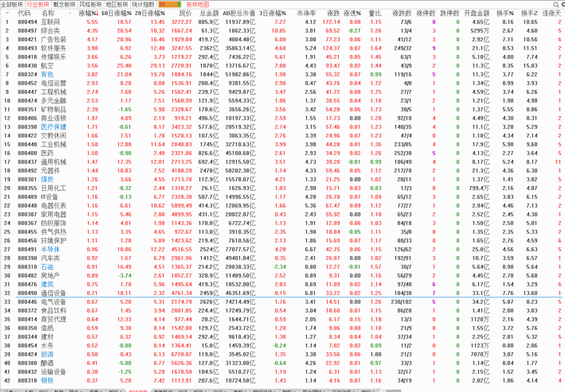The image size is (565, 392).
Task: Select code 880440 for 工业机械
Action: point(27,144)
